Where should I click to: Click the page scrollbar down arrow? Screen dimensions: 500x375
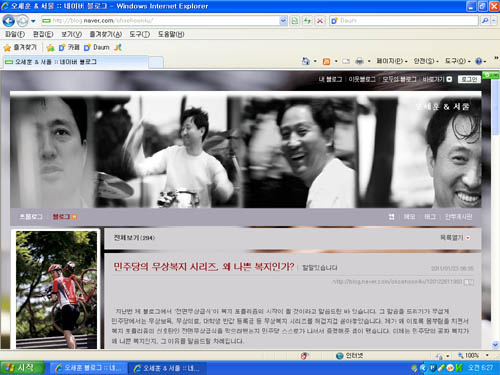495,344
